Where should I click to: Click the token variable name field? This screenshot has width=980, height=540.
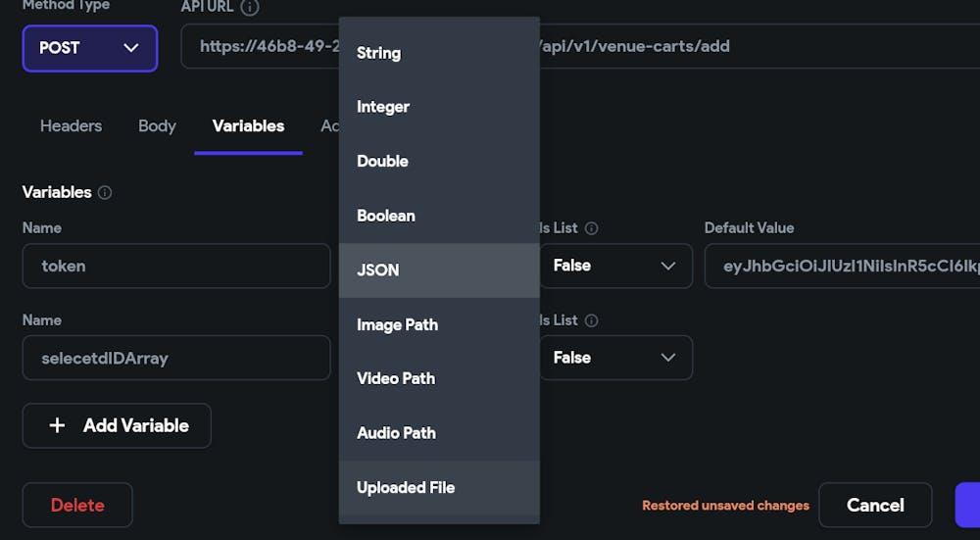(176, 266)
